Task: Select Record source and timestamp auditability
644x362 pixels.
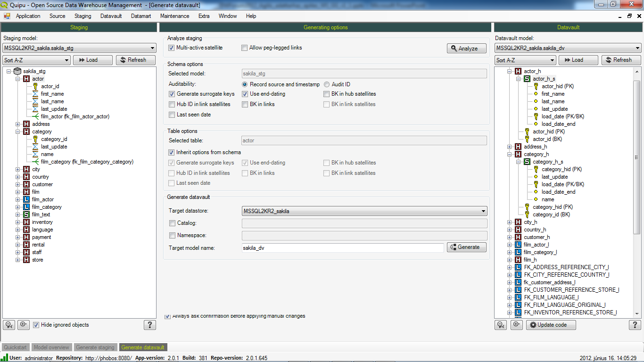Action: [x=245, y=84]
